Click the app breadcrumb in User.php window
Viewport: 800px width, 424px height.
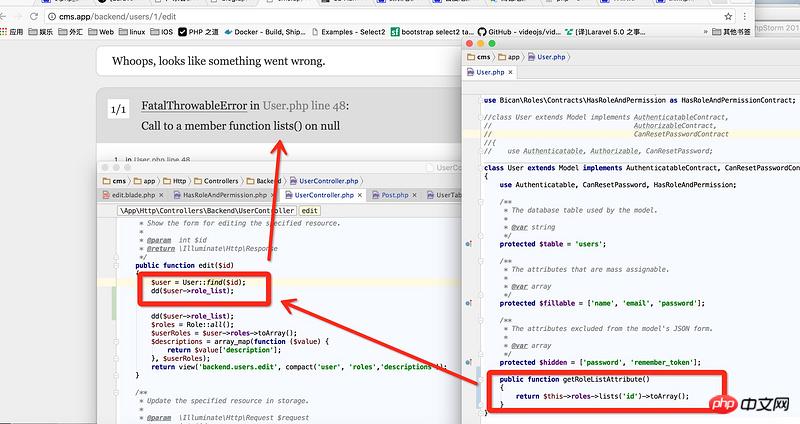(512, 57)
